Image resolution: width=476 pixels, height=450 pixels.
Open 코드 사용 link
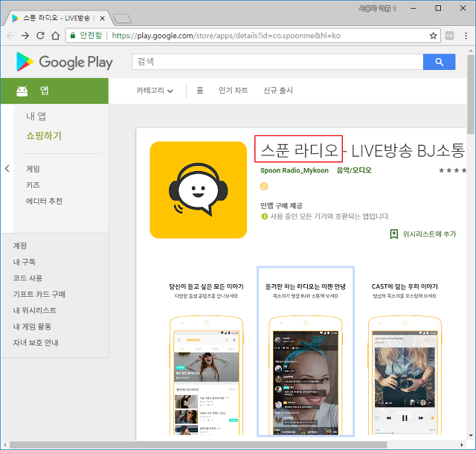tap(28, 278)
